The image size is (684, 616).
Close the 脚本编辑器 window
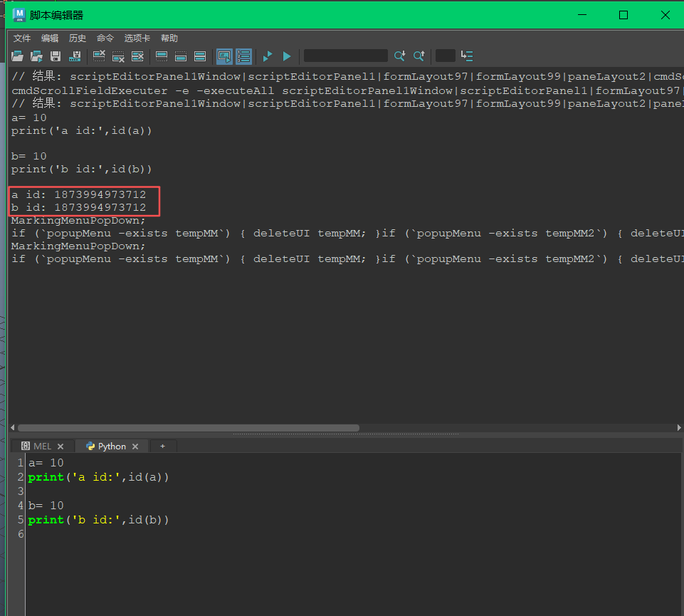(665, 15)
